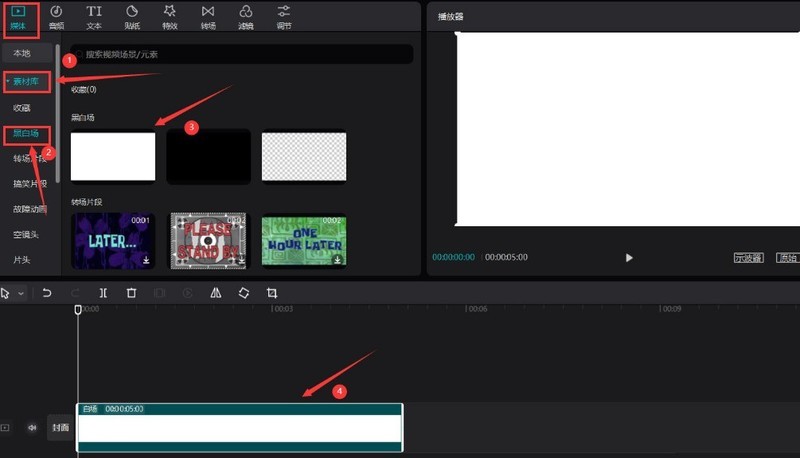Open the 转场 transitions tab
Viewport: 800px width, 458px height.
(208, 17)
